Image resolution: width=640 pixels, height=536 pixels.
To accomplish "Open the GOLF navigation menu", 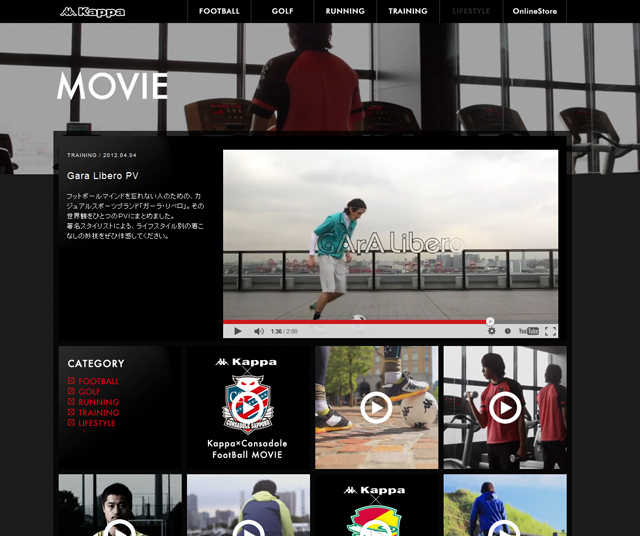I will [x=282, y=11].
